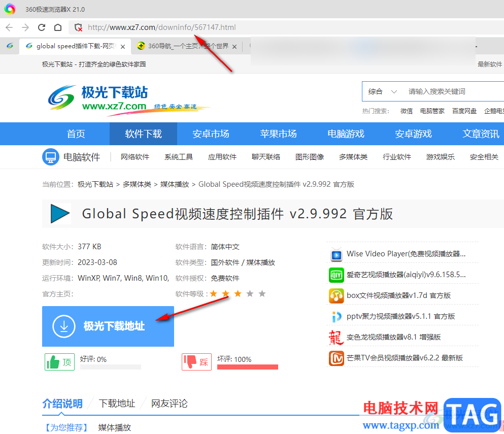Click the 坏评 100% red progress bar
The height and width of the screenshot is (434, 504).
click(x=248, y=367)
